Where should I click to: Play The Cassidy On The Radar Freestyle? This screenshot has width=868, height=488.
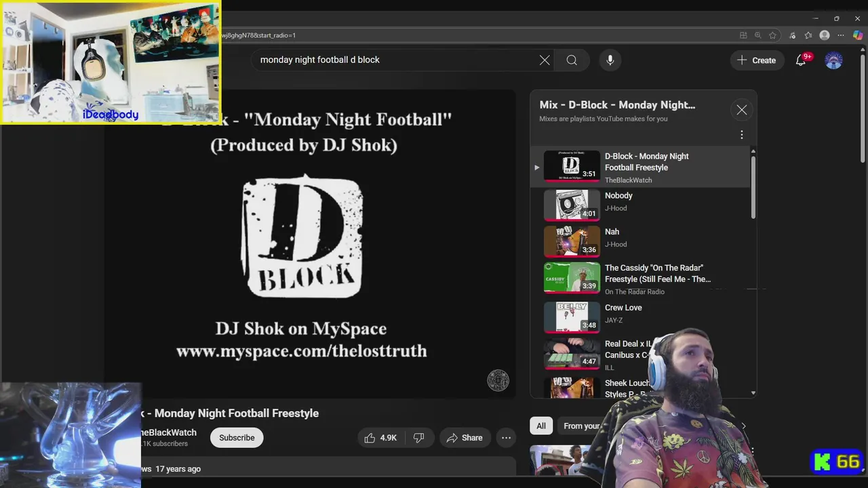[x=640, y=279]
